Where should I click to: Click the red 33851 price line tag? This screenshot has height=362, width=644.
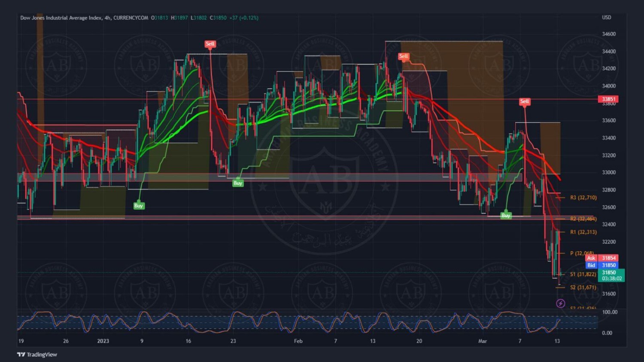[608, 99]
